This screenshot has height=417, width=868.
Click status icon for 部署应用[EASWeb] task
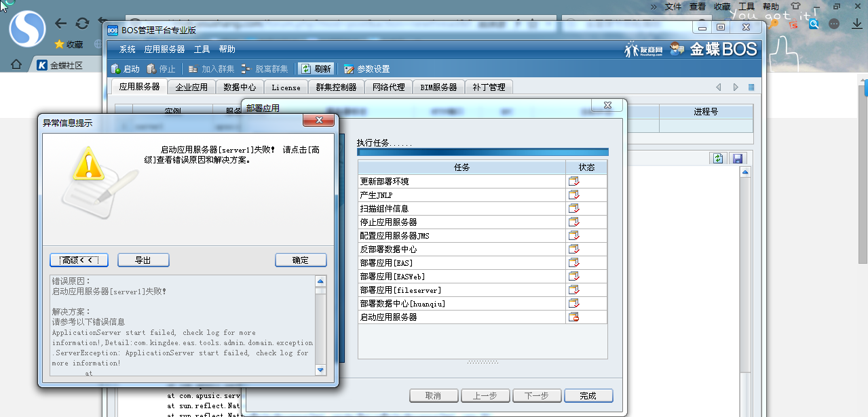coord(574,276)
